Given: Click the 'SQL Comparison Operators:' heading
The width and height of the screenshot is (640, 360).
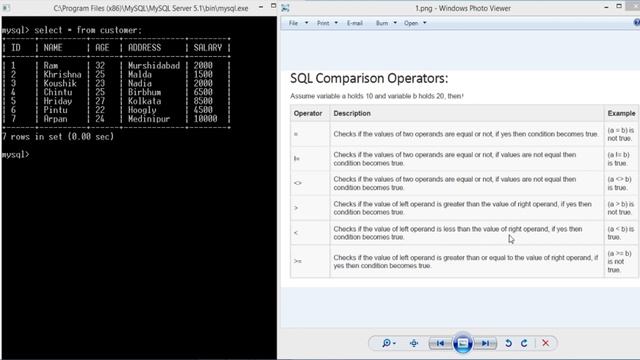Looking at the screenshot, I should coord(369,78).
